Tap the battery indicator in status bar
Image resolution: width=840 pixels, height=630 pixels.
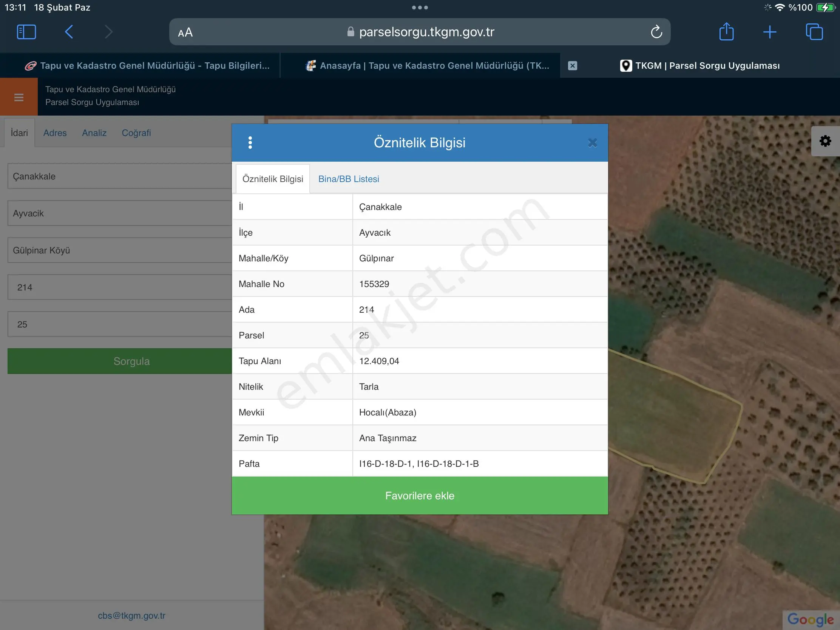coord(826,8)
